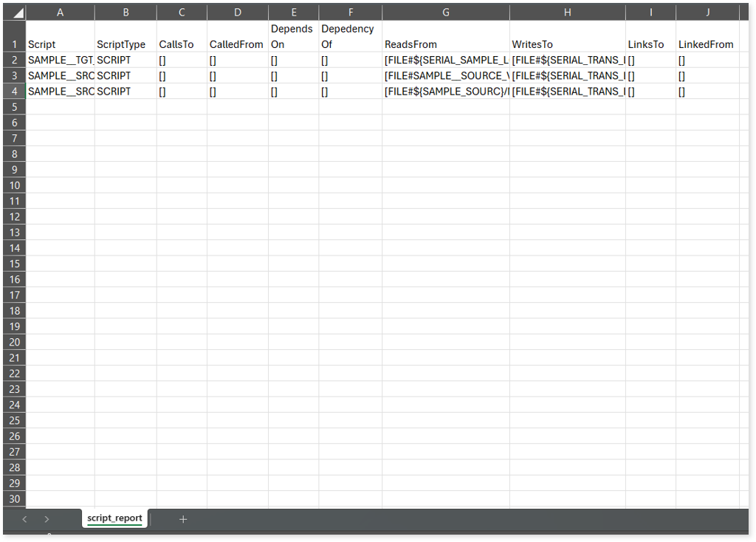
Task: Select row 4 header
Action: (14, 92)
